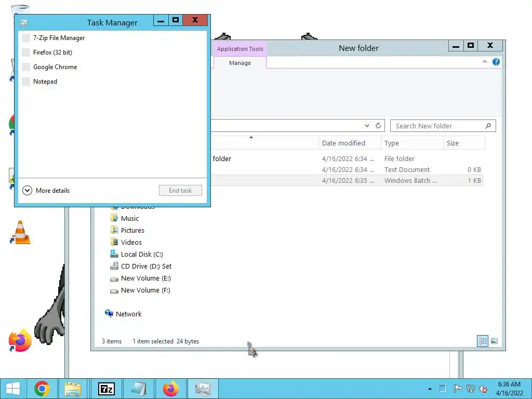Expand More details in Task Manager

click(x=46, y=190)
